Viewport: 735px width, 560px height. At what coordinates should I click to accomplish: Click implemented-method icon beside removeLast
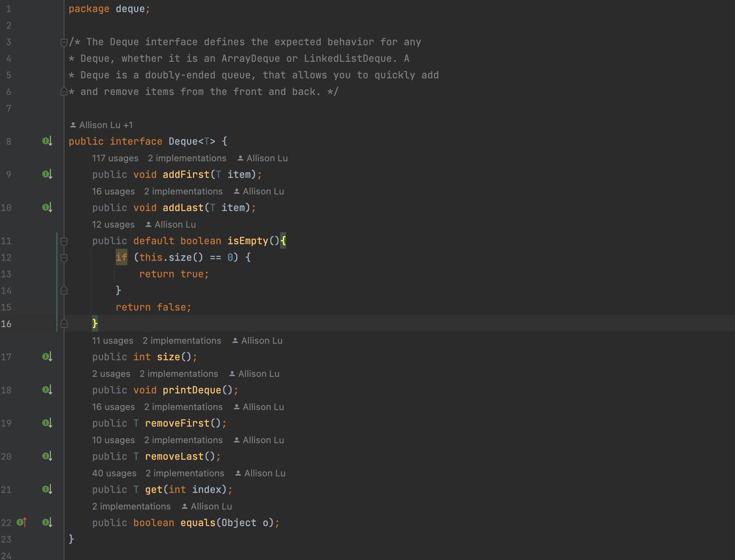point(47,456)
